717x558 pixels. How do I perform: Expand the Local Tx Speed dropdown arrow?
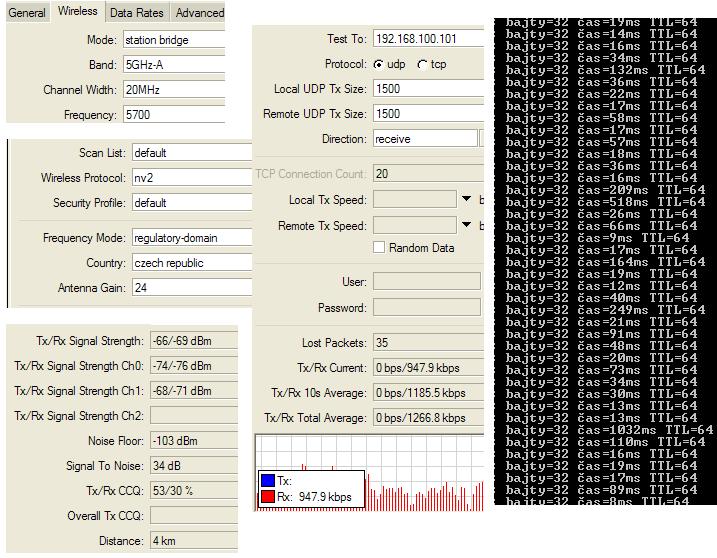coord(466,199)
